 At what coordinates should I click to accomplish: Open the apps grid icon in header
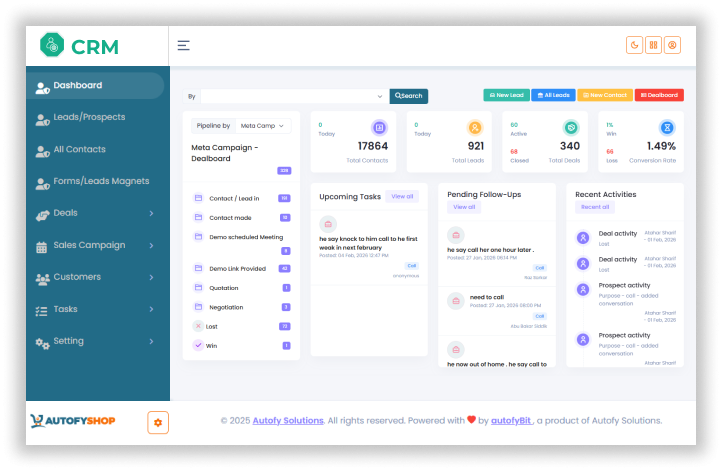click(653, 45)
